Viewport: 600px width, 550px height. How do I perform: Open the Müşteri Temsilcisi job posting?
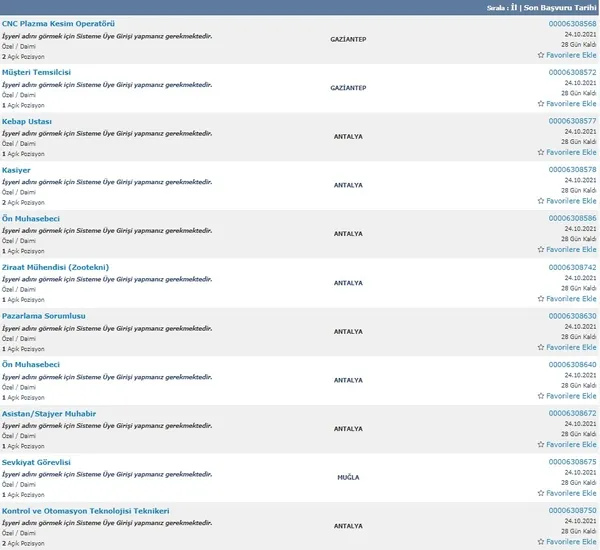pos(36,72)
